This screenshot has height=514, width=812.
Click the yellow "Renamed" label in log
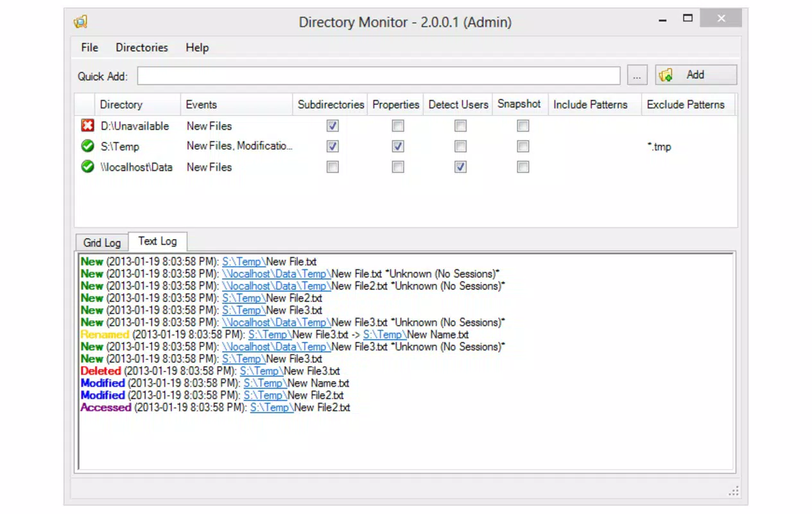tap(105, 335)
